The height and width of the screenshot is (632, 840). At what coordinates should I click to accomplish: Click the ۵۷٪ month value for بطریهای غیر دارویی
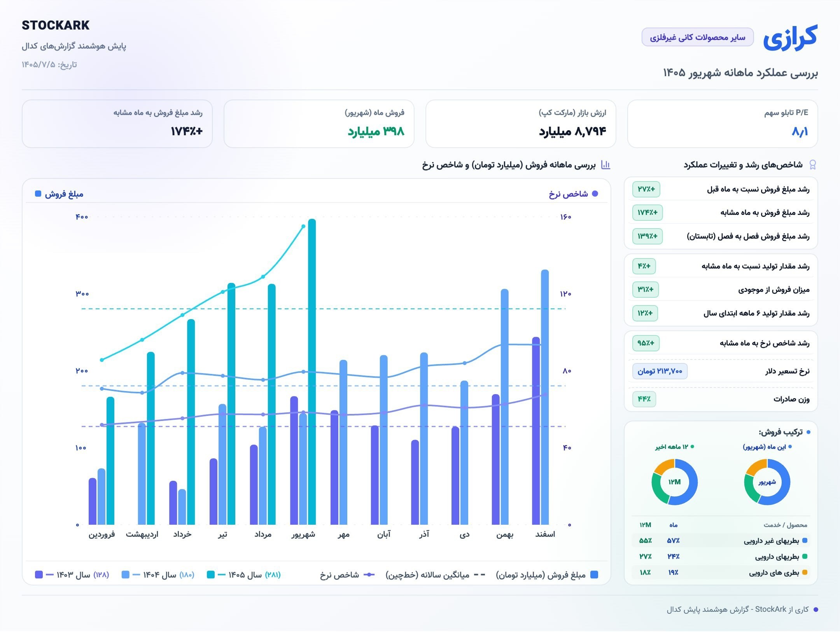(673, 541)
